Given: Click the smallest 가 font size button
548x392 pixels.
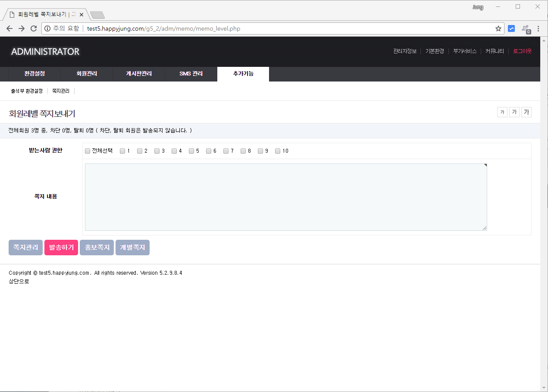Looking at the screenshot, I should pos(502,112).
